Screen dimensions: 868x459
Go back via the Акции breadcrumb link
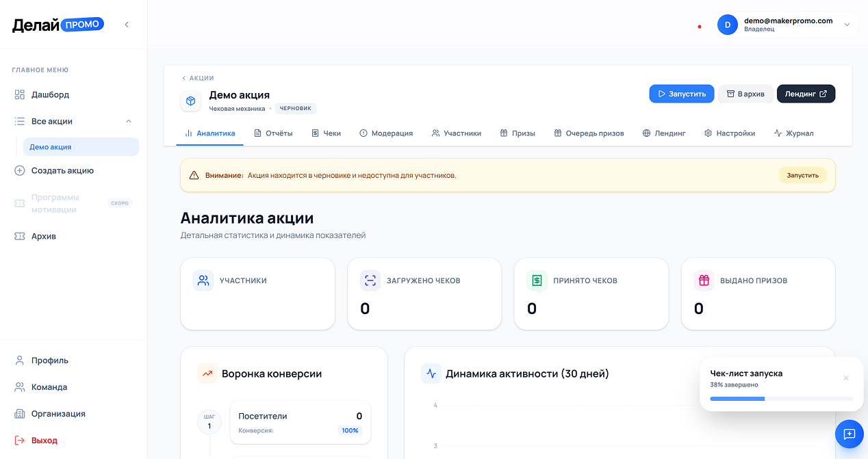[x=198, y=78]
